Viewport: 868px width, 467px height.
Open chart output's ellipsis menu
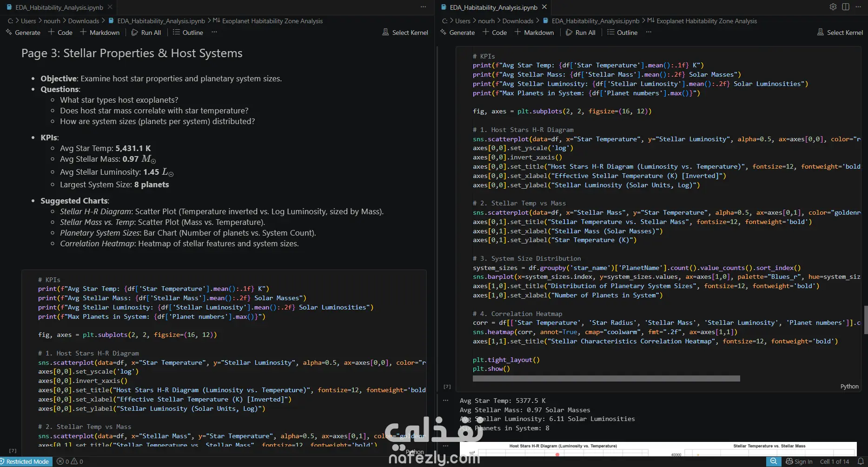[446, 446]
